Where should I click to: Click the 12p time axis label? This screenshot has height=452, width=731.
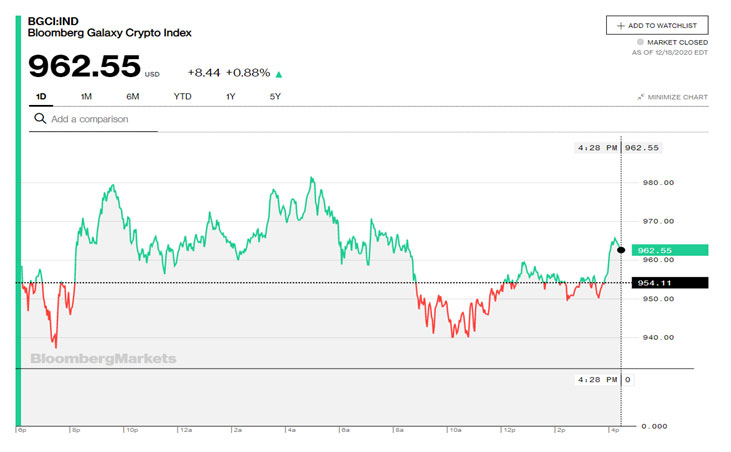tap(510, 430)
